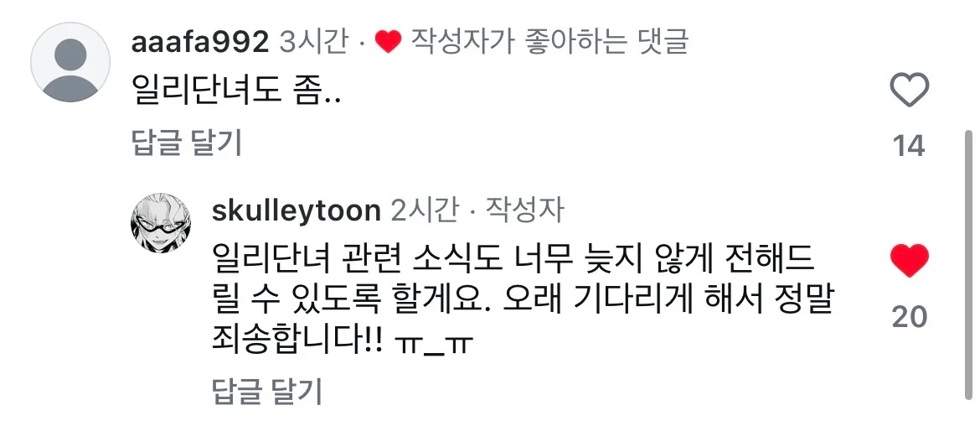Viewport: 980px width, 426px height.
Task: Tap 답글 달기 under skulleytoon's reply
Action: click(x=267, y=390)
